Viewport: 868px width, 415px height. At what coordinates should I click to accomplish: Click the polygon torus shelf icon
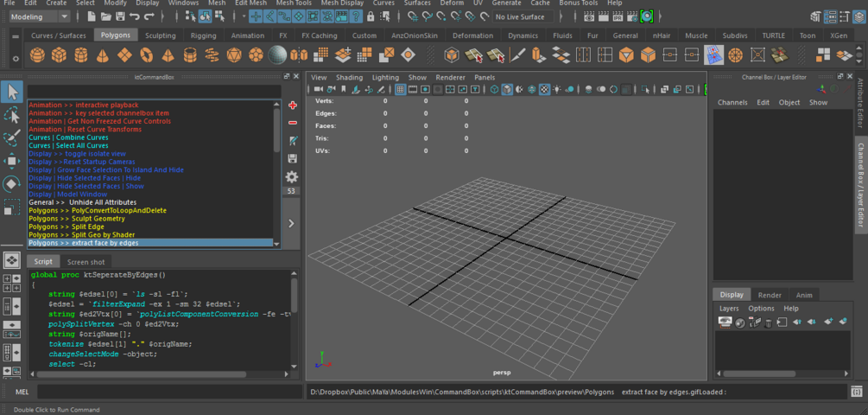[146, 55]
